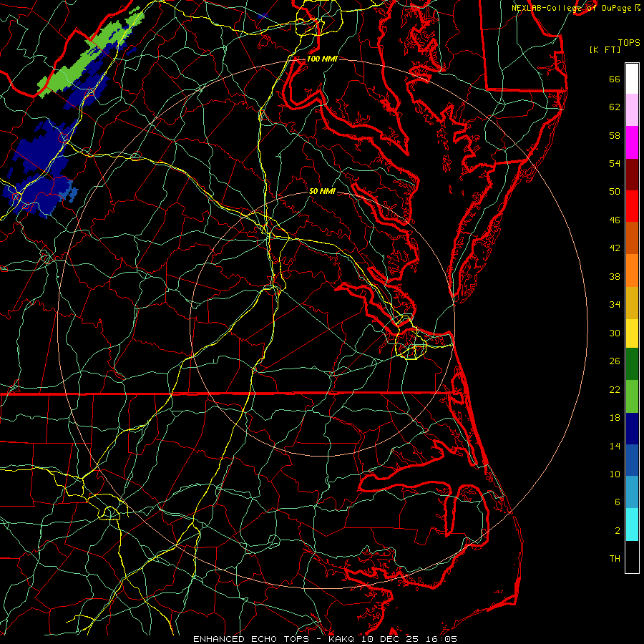
Task: Click the legend value '66'
Action: point(615,79)
